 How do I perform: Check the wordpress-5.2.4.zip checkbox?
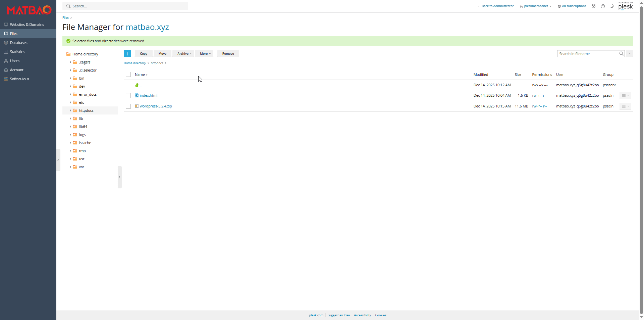(x=128, y=106)
